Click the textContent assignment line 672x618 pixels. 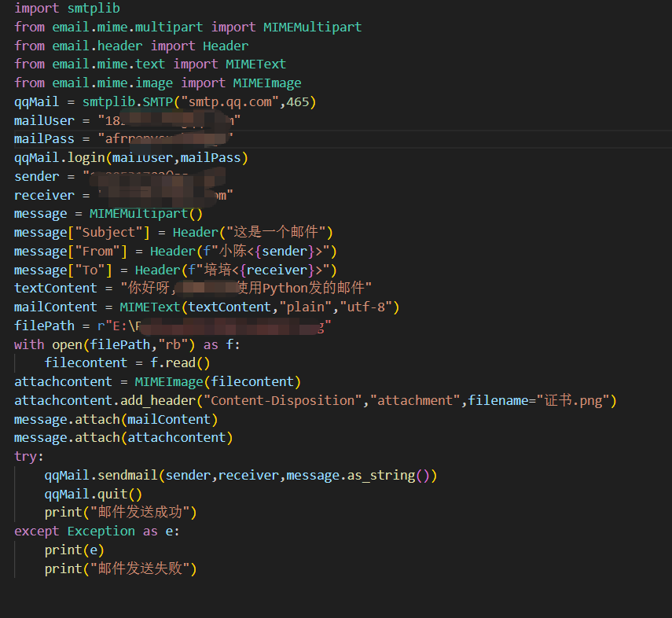click(193, 289)
